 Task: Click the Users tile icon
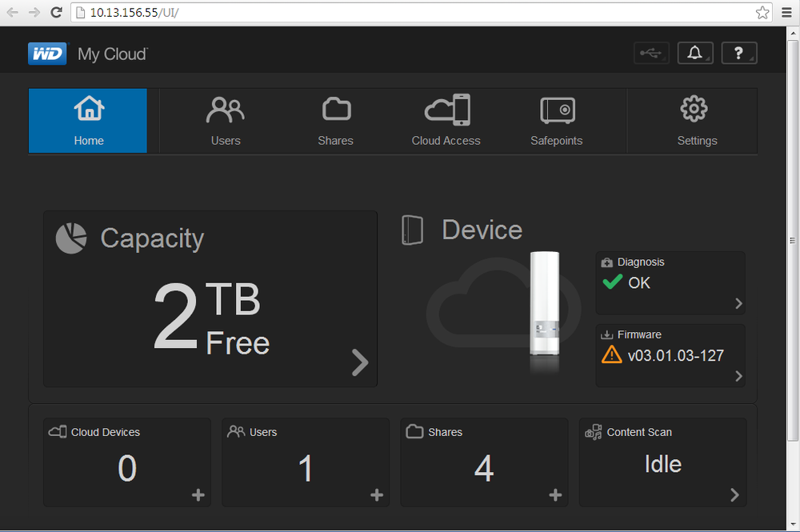point(236,431)
